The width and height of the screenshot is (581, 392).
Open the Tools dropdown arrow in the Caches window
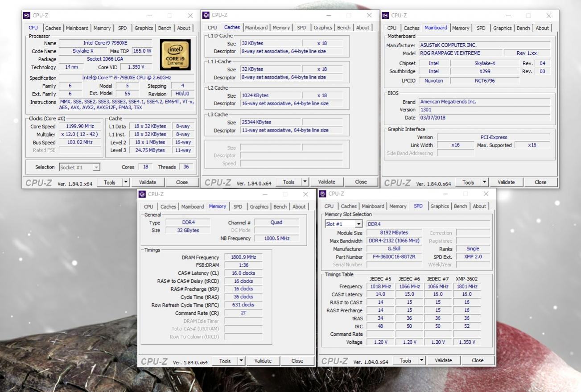click(x=305, y=182)
